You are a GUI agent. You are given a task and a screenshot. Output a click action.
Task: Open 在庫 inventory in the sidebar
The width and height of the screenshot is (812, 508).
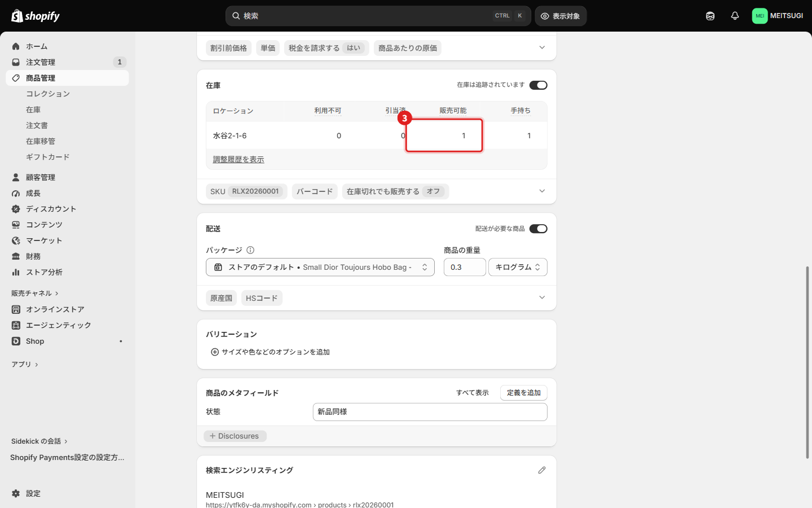[33, 110]
